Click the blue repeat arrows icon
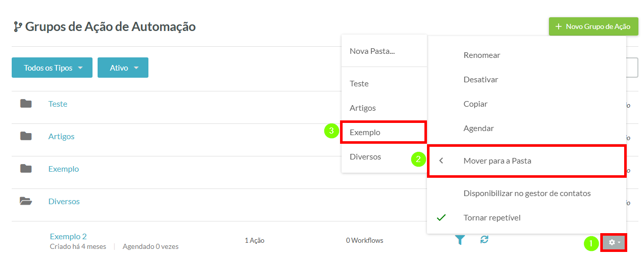Viewport: 644px width, 256px height. point(484,239)
